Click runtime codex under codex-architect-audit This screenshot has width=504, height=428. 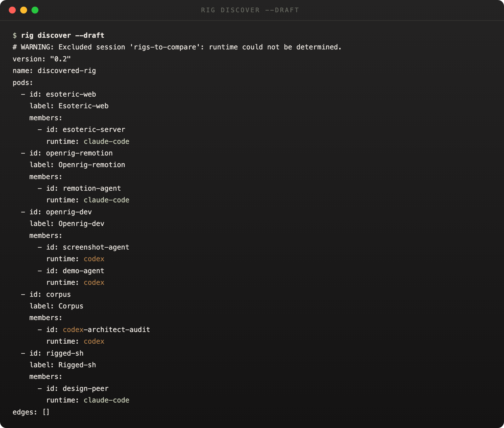75,341
